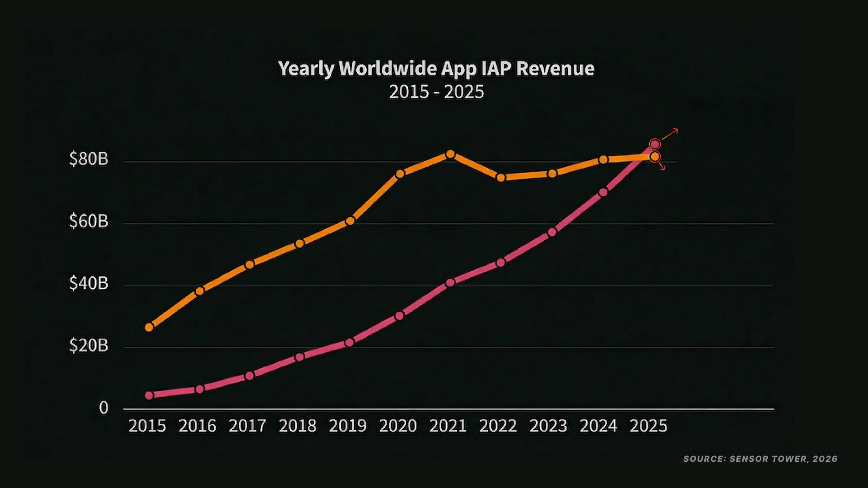Click the 2018 x-axis year label
The width and height of the screenshot is (868, 488).
pyautogui.click(x=297, y=426)
